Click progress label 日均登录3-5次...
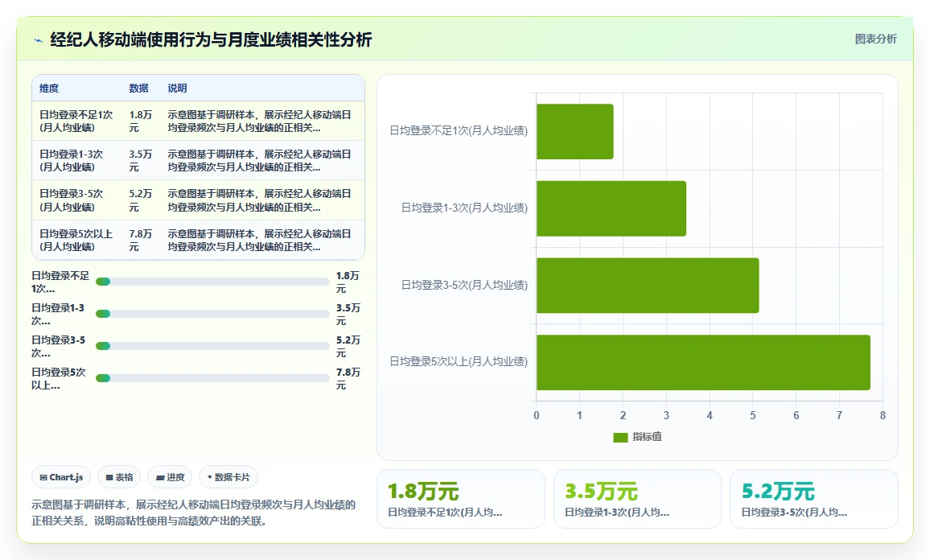 pyautogui.click(x=59, y=347)
